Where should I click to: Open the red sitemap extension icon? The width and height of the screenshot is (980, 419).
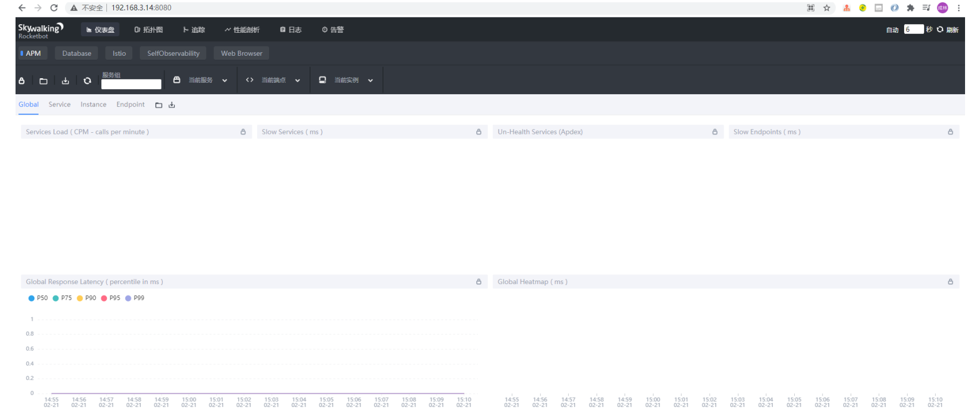point(847,8)
